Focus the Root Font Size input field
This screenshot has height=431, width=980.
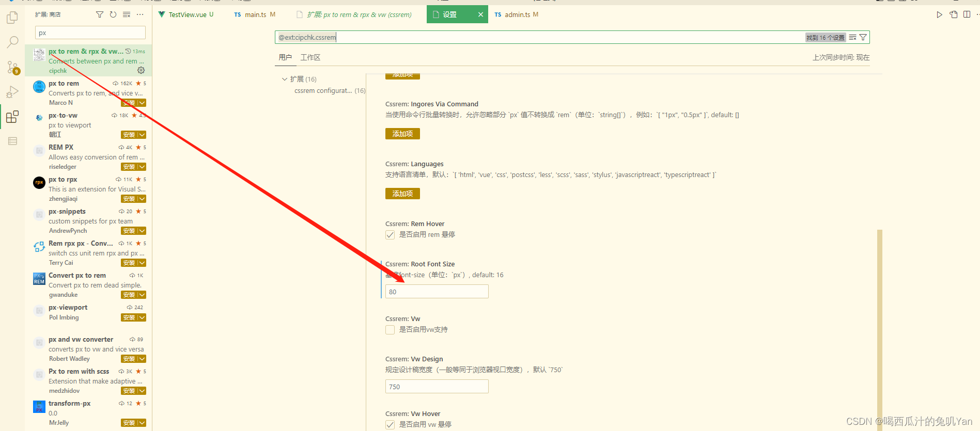point(437,292)
